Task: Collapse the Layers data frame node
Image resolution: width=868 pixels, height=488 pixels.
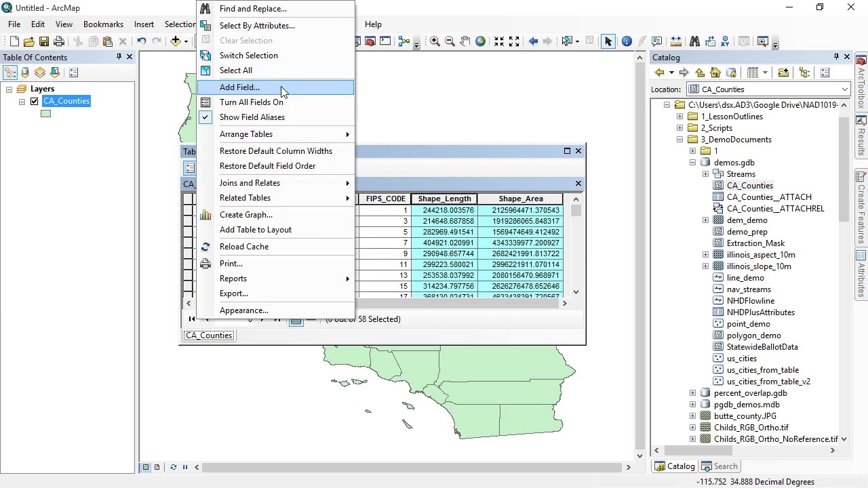Action: [x=9, y=89]
